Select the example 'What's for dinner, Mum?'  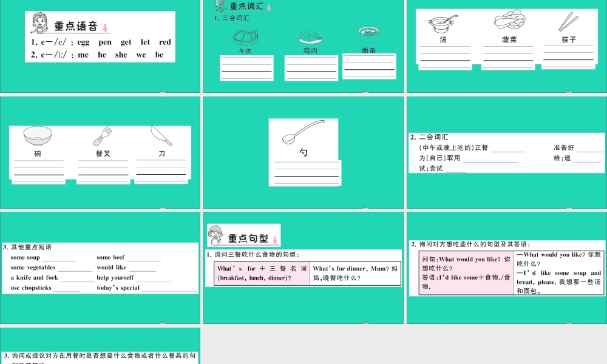pos(347,269)
